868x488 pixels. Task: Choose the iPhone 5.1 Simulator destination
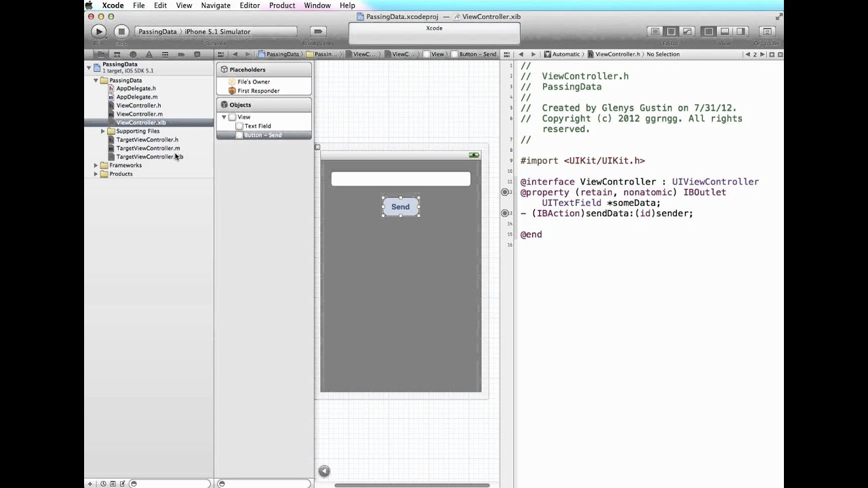coord(217,31)
